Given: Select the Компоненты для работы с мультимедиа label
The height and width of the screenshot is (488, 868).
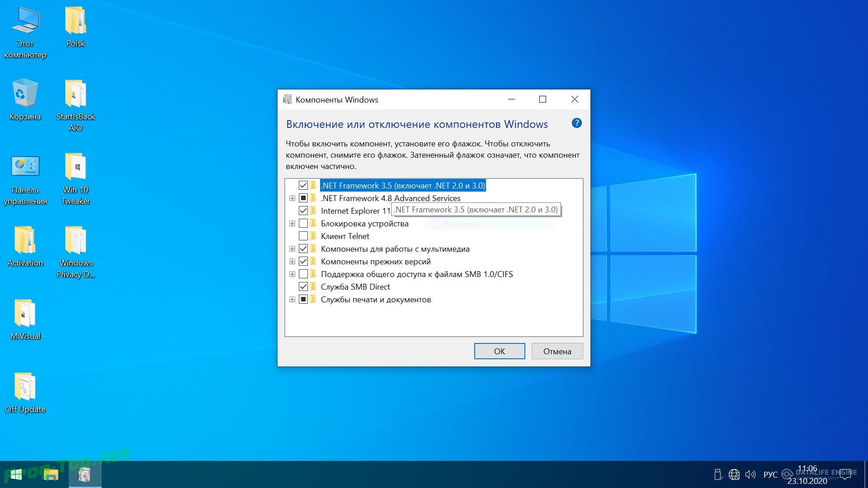Looking at the screenshot, I should [x=395, y=249].
